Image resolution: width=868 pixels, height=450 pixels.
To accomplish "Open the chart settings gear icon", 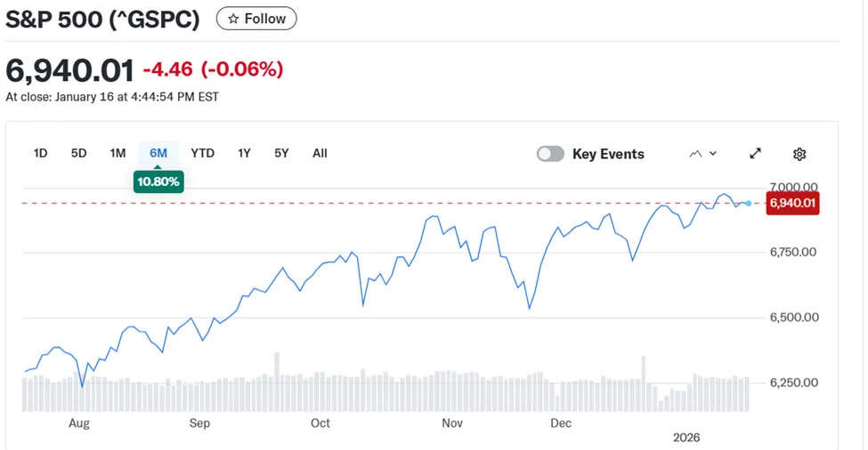I will coord(799,154).
